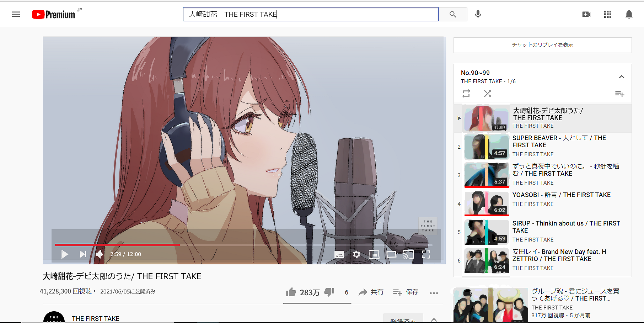Viewport: 644px width, 323px height.
Task: Click the 6:02 YOASOBI thumbnail
Action: click(487, 204)
